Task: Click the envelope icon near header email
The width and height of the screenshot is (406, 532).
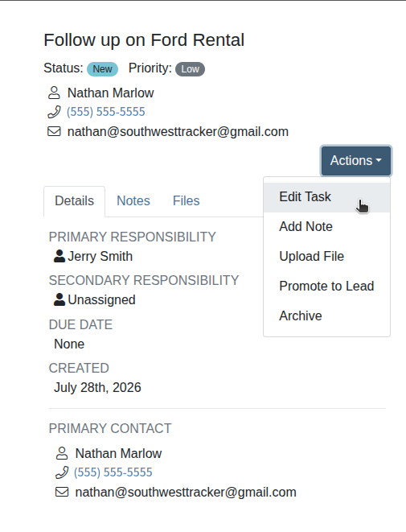Action: (x=54, y=131)
